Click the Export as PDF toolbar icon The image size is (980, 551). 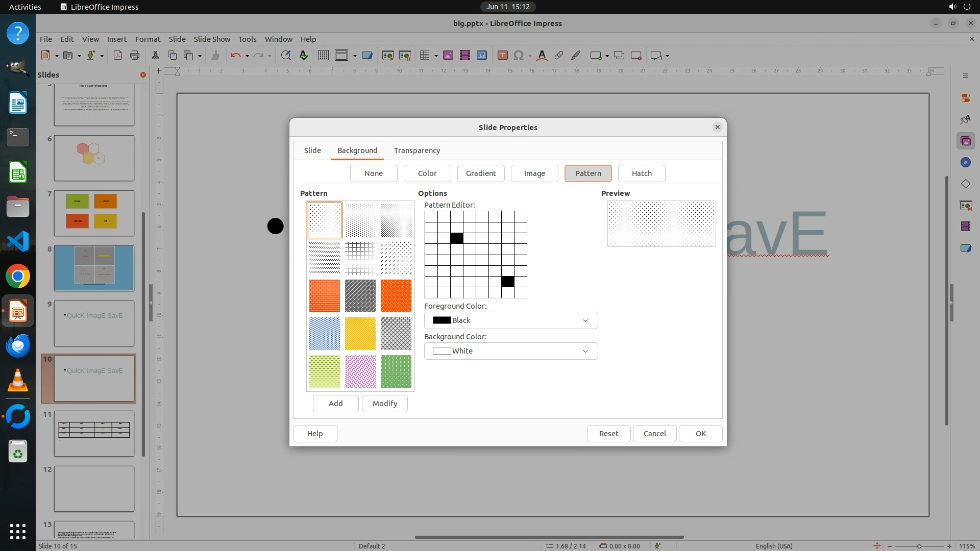coord(118,56)
